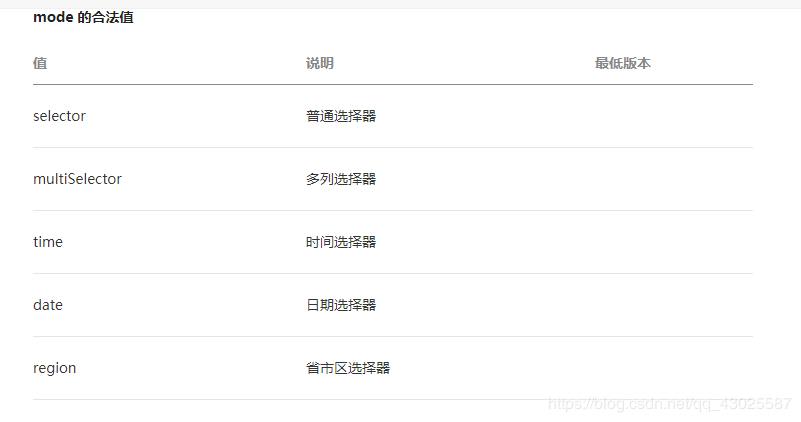Click empty 最低版本 cell in time row
801x422 pixels.
tap(672, 242)
